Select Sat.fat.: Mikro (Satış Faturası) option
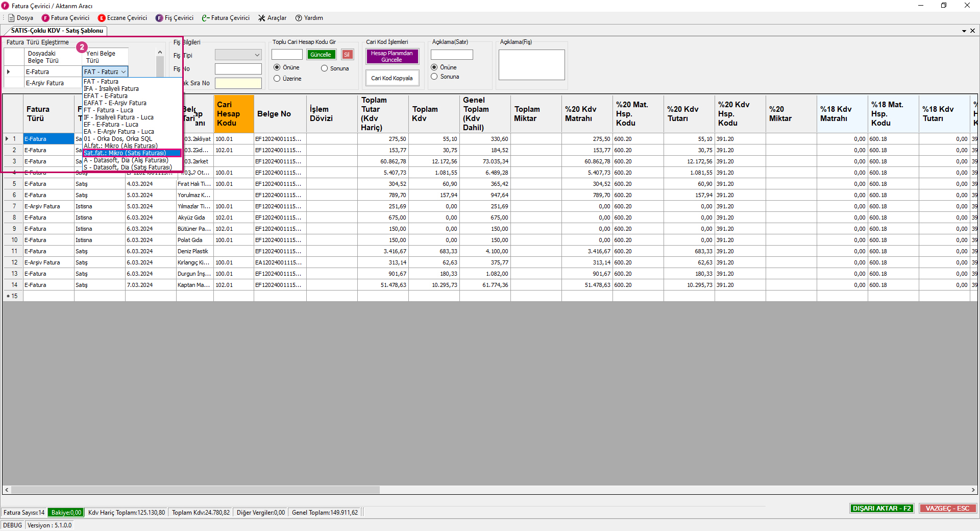Screen dimensions: 980x531 (x=125, y=153)
